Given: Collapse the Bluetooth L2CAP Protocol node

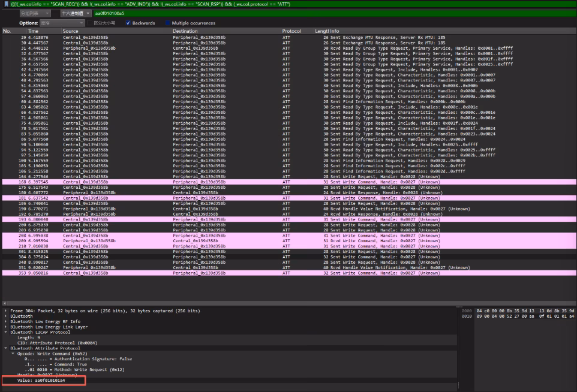Looking at the screenshot, I should click(x=5, y=332).
